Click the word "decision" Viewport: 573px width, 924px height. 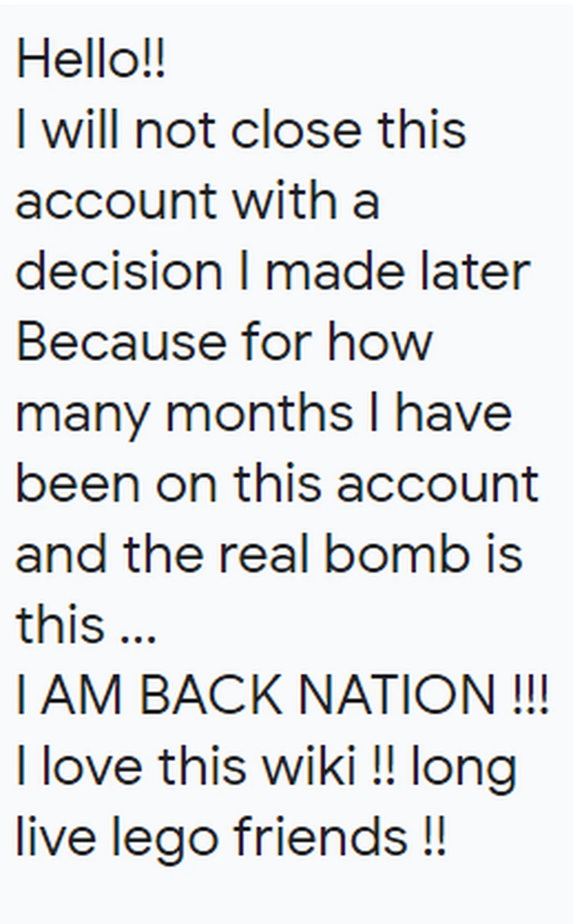(x=119, y=271)
